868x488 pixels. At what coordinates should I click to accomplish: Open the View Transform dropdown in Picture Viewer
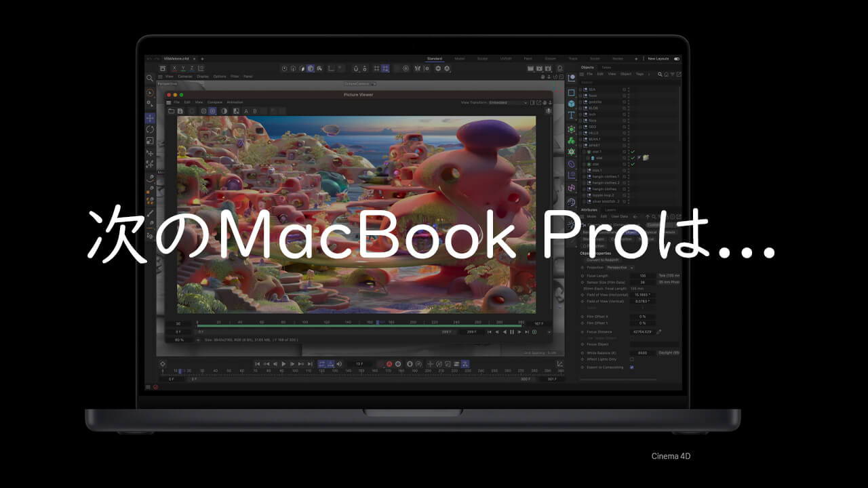point(508,102)
